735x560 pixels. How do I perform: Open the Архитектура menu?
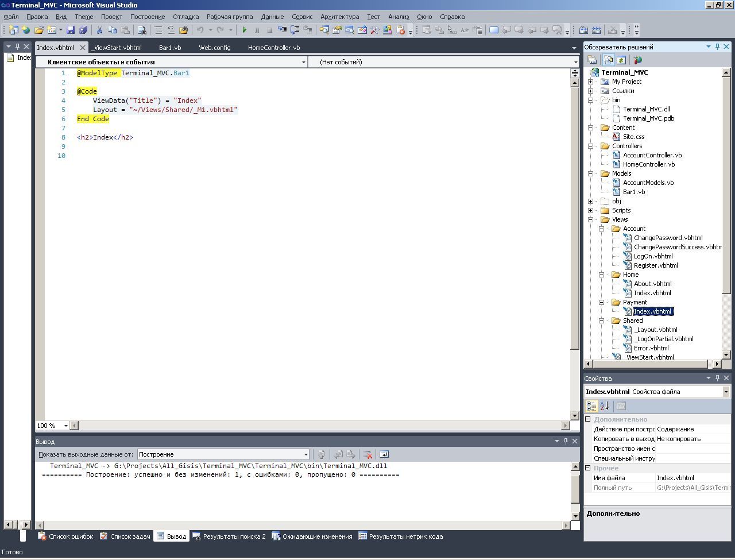[x=340, y=17]
